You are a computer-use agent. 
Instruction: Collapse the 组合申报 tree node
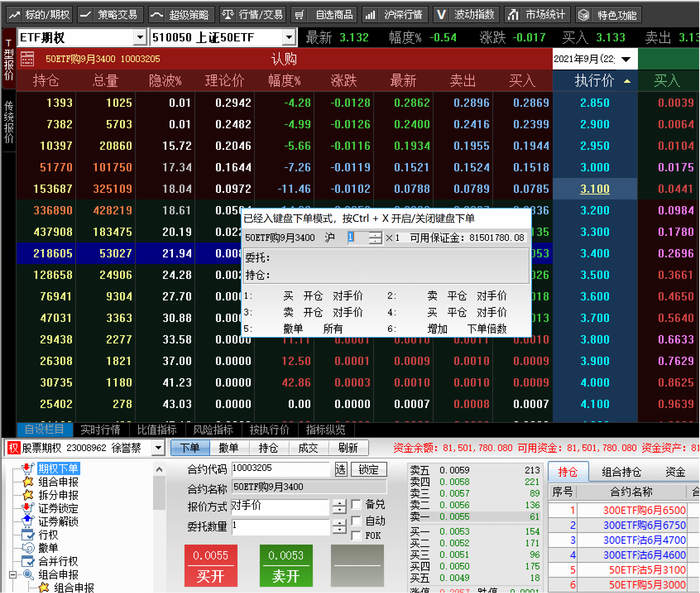coord(13,574)
